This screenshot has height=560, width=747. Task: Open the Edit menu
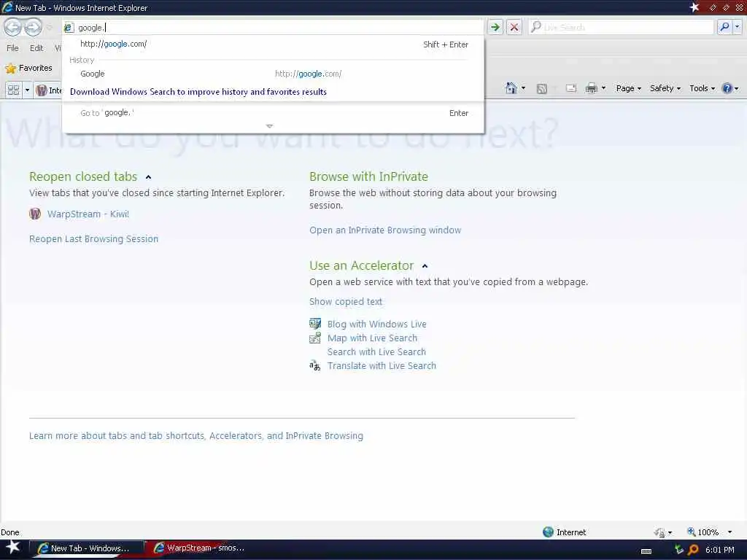[36, 48]
